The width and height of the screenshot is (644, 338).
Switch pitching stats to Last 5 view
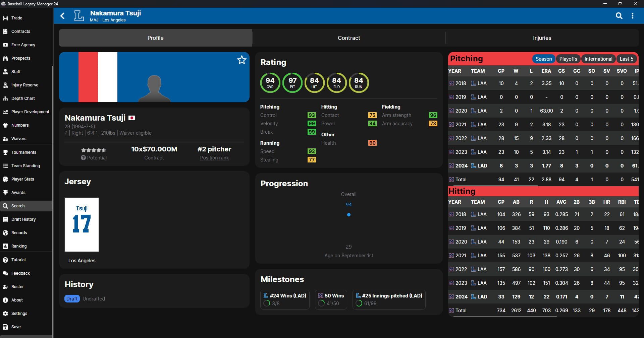tap(626, 59)
